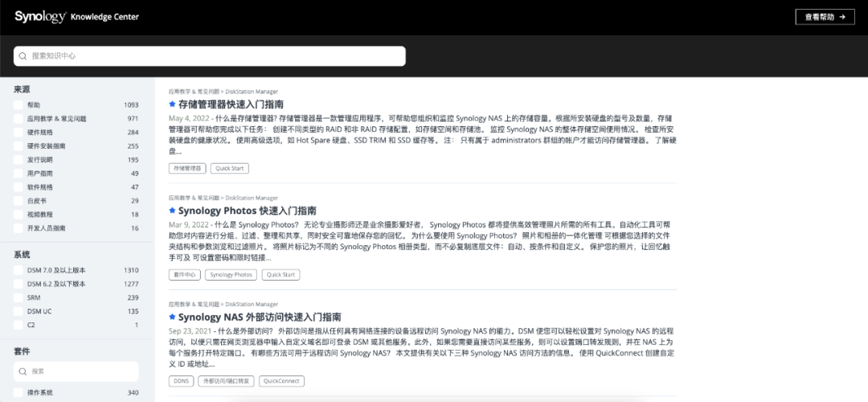Click the star icon beside Synology Photos 快速入门指南
This screenshot has width=868, height=402.
[172, 211]
